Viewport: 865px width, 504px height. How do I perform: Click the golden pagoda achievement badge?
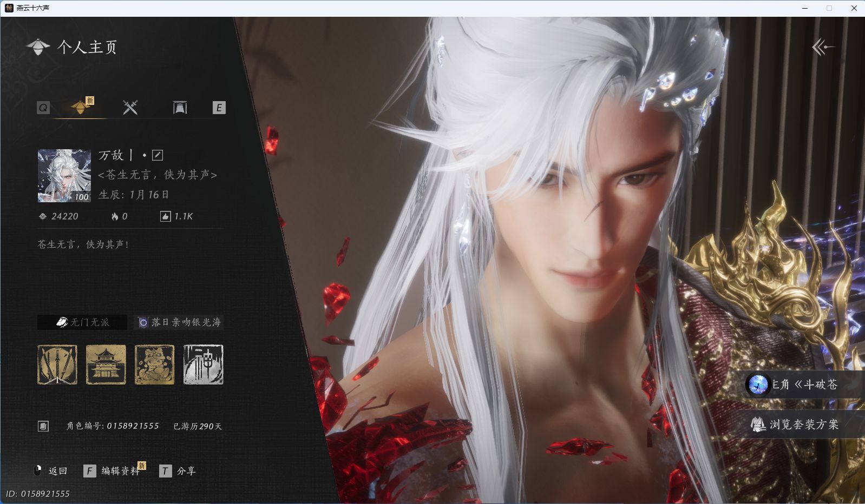click(x=106, y=365)
